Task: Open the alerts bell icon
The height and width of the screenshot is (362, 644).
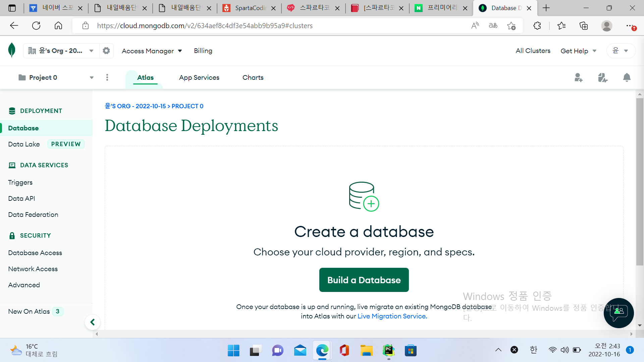Action: (627, 77)
